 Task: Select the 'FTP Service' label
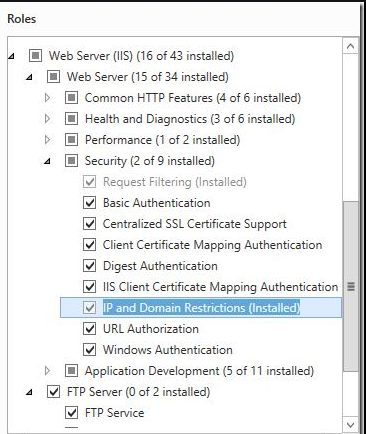pyautogui.click(x=115, y=413)
